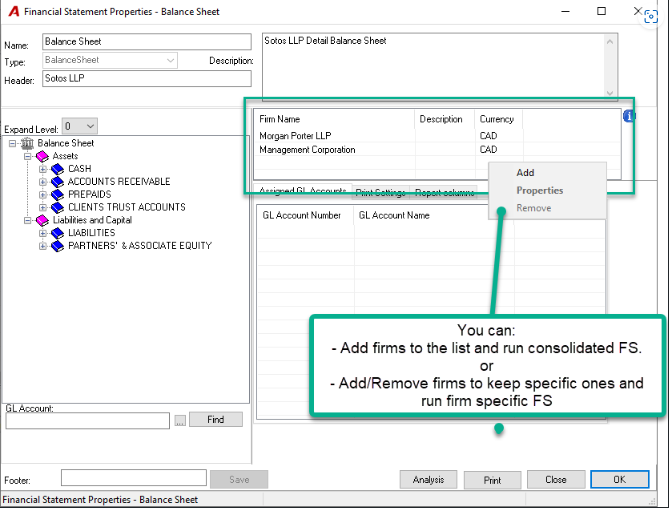669x508 pixels.
Task: Collapse the Assets tree branch
Action: click(x=27, y=157)
